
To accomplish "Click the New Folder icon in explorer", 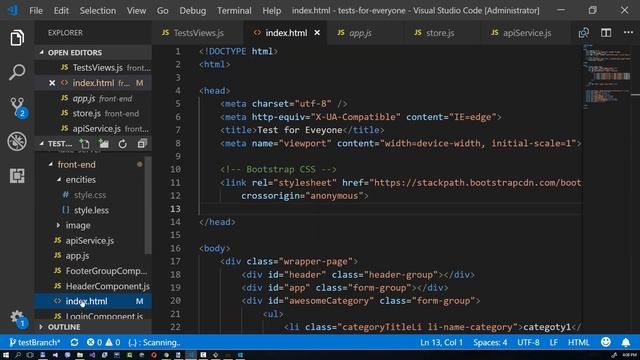I will click(104, 144).
